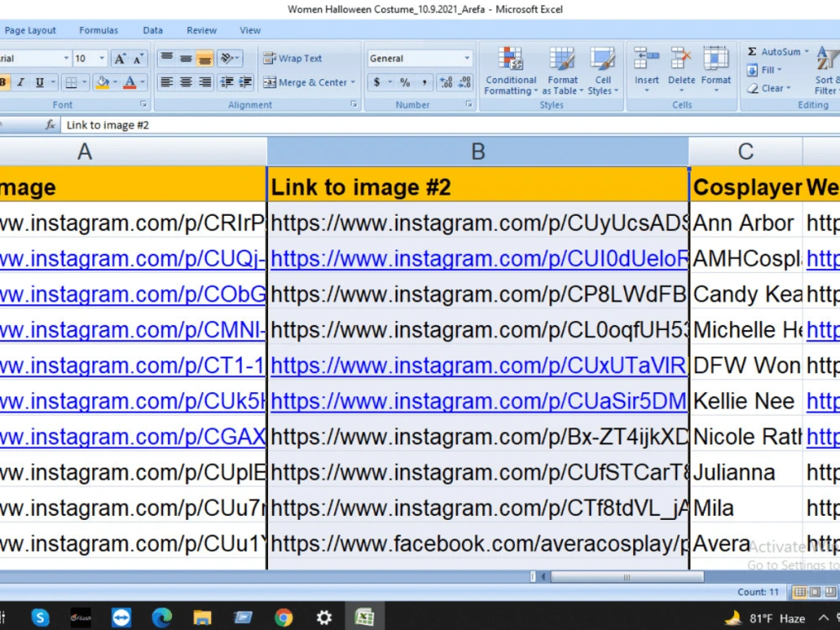Toggle italic formatting

[x=21, y=82]
